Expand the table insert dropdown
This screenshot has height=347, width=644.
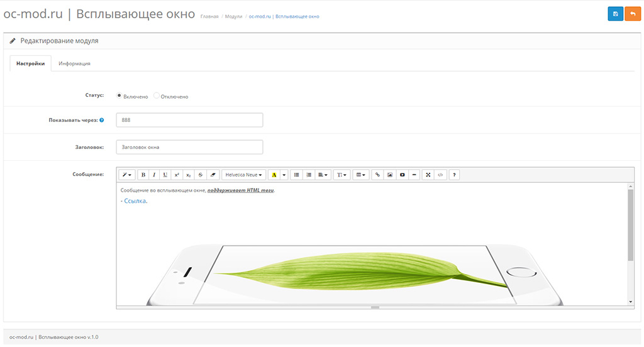point(361,175)
